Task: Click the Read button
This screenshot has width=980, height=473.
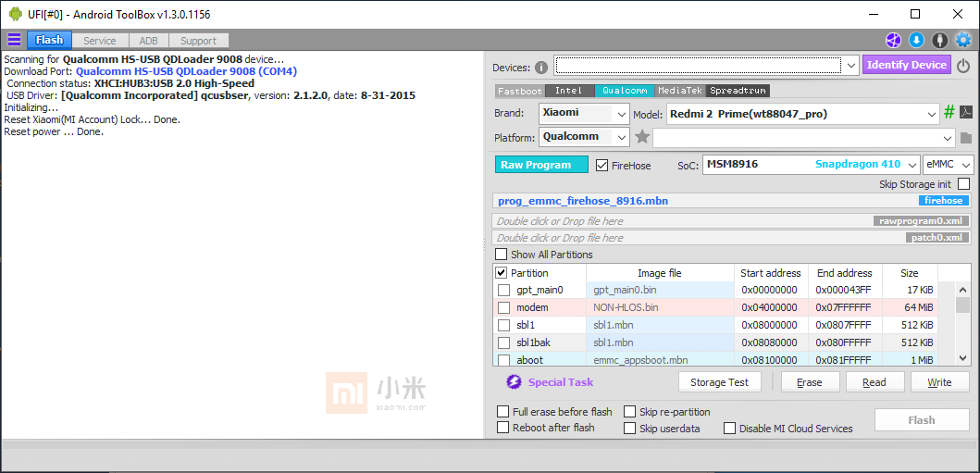Action: point(875,382)
